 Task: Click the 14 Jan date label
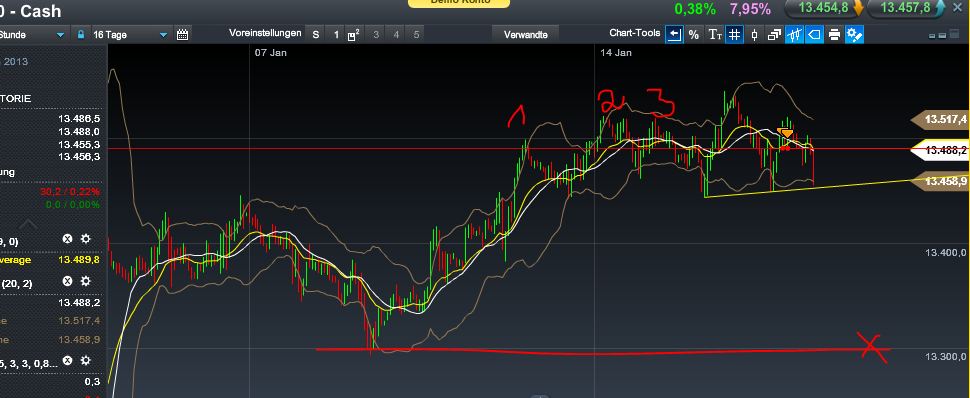pyautogui.click(x=616, y=53)
